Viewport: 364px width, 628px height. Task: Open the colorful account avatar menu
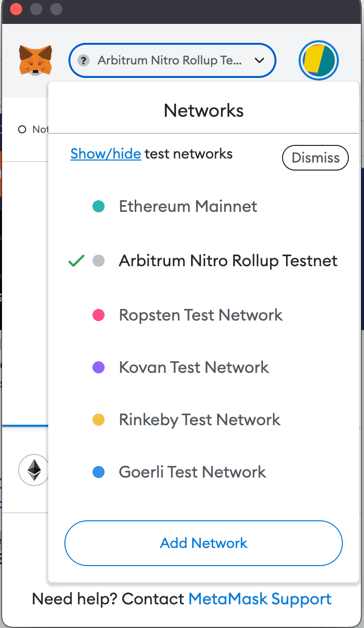pyautogui.click(x=318, y=60)
